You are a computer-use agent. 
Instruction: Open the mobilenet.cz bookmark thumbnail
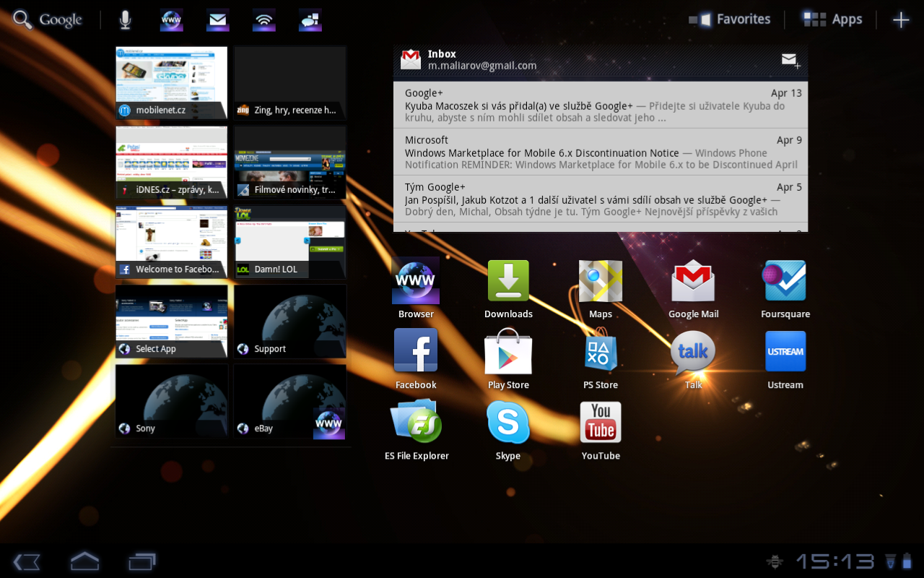171,83
